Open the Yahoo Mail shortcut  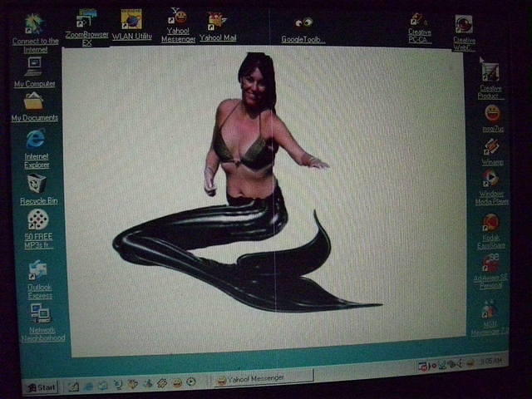tap(217, 21)
